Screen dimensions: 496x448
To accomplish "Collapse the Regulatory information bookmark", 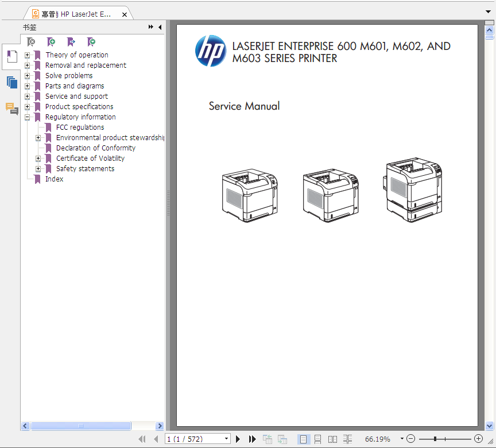I will pyautogui.click(x=27, y=117).
